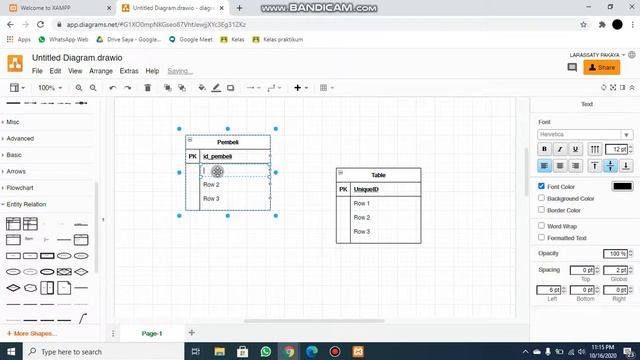Switch to Page-1 tab
The image size is (640, 360).
pyautogui.click(x=152, y=333)
